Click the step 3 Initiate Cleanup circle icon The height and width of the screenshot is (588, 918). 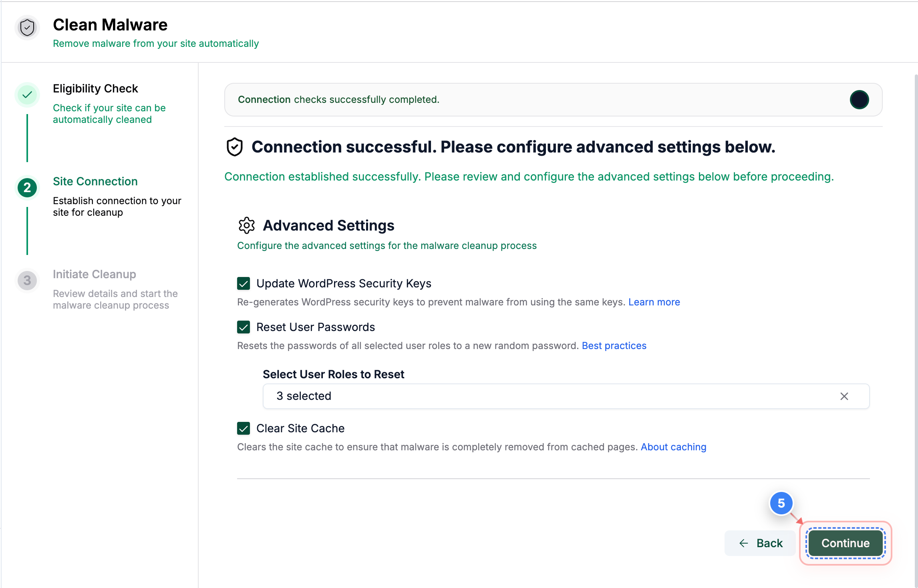(x=27, y=281)
